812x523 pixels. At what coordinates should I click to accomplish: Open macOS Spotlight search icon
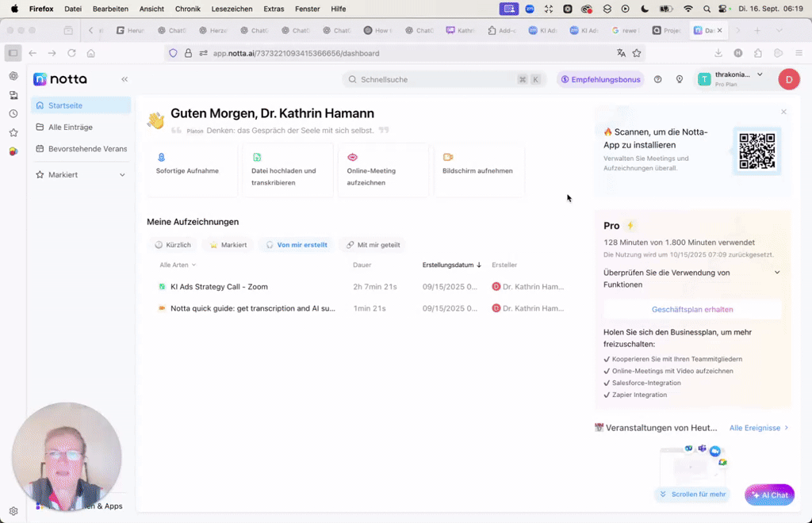pos(707,9)
